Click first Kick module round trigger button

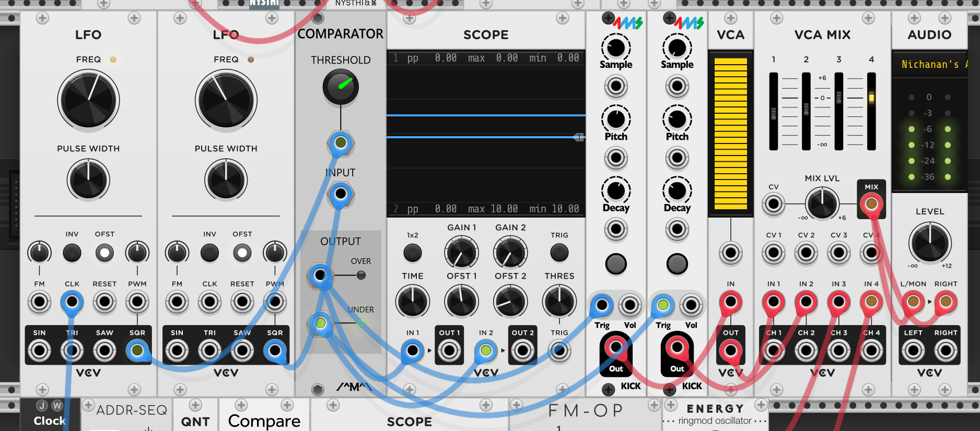[616, 264]
